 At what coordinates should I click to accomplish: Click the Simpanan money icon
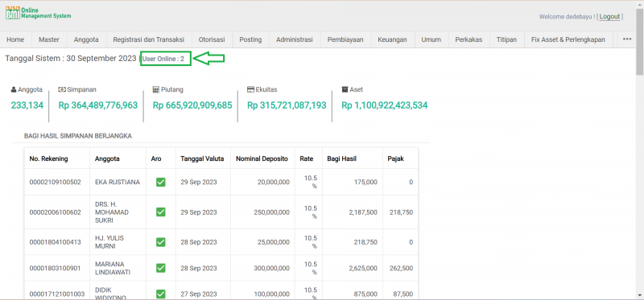tap(62, 89)
